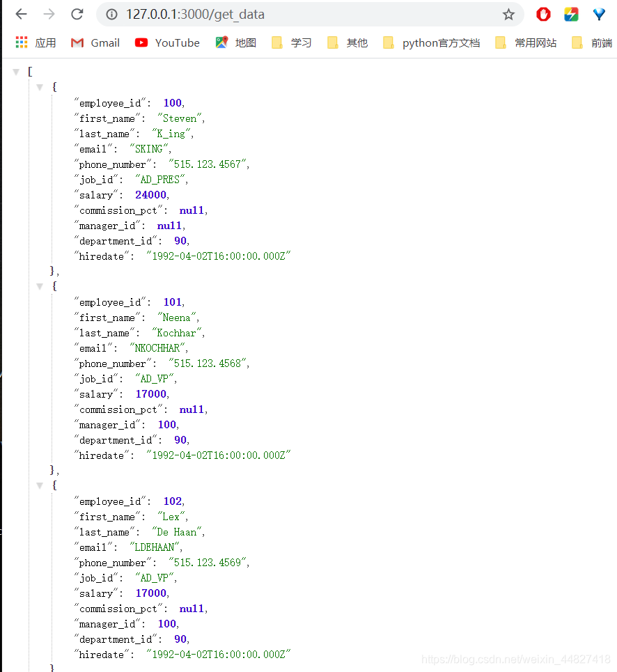The width and height of the screenshot is (617, 672).
Task: Click the browser forward arrow
Action: coord(49,14)
